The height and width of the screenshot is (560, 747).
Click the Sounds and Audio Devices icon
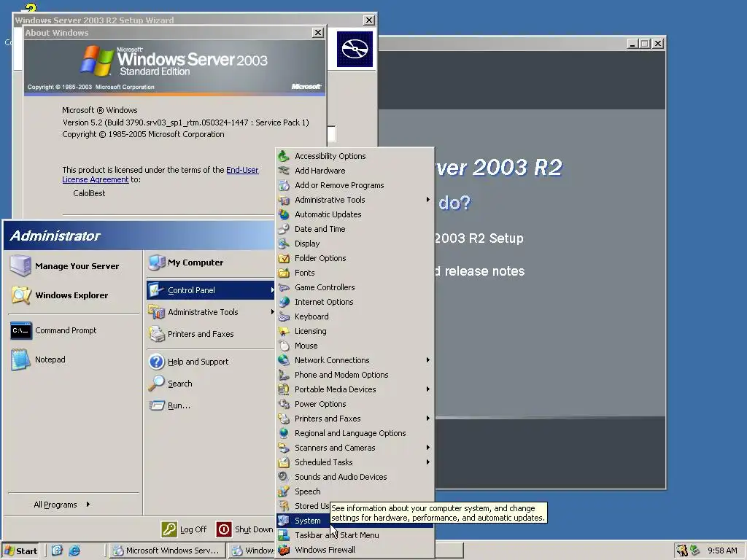(x=284, y=477)
